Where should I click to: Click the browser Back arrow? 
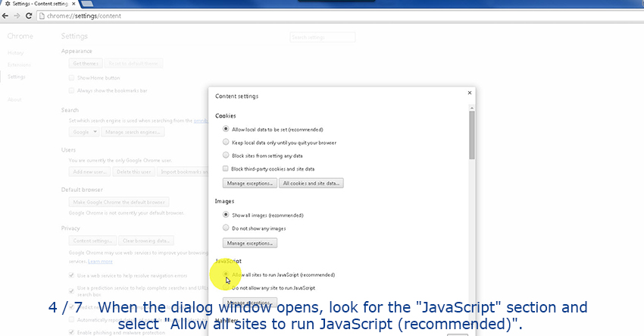(x=6, y=16)
